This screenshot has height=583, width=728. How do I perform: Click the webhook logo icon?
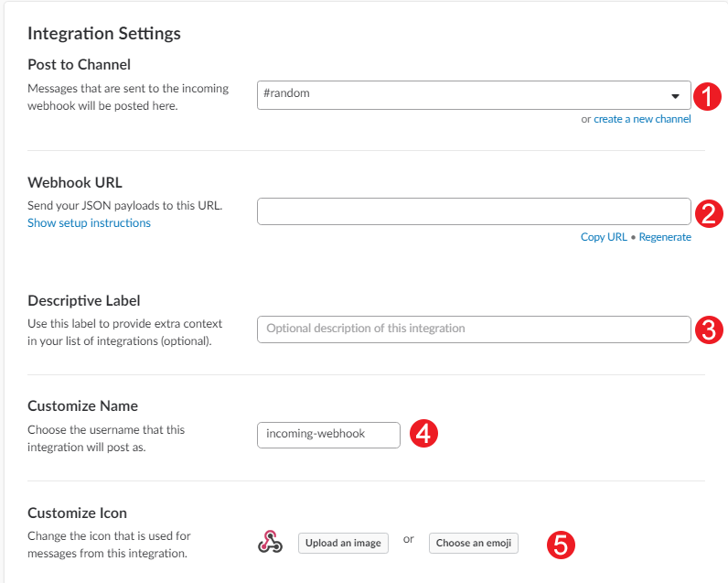tap(270, 542)
